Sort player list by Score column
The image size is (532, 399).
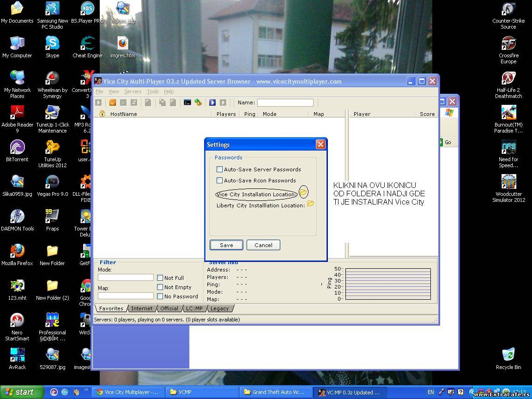click(x=427, y=114)
